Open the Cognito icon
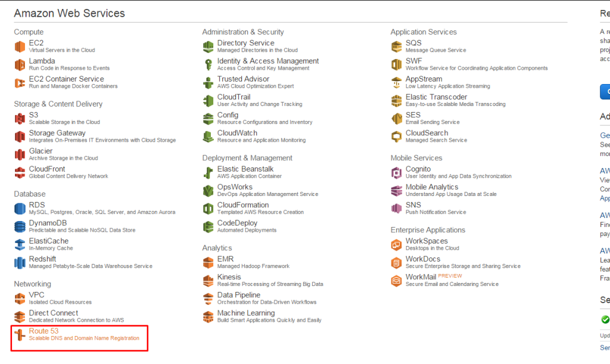Image resolution: width=610 pixels, height=364 pixels. (x=396, y=173)
